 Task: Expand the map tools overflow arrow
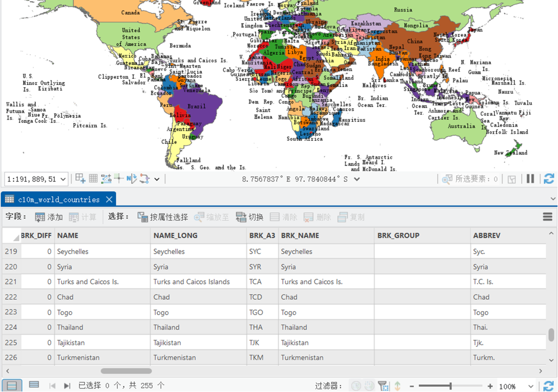click(157, 179)
